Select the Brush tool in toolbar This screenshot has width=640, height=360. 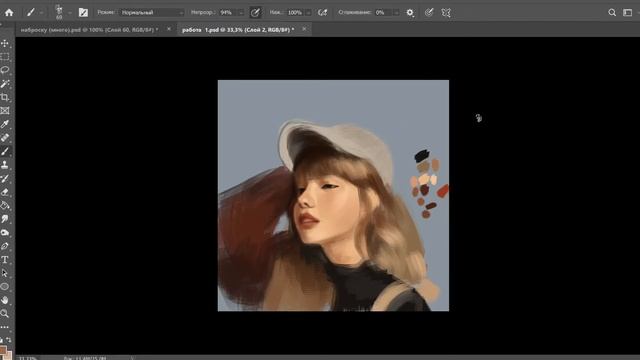click(x=5, y=151)
